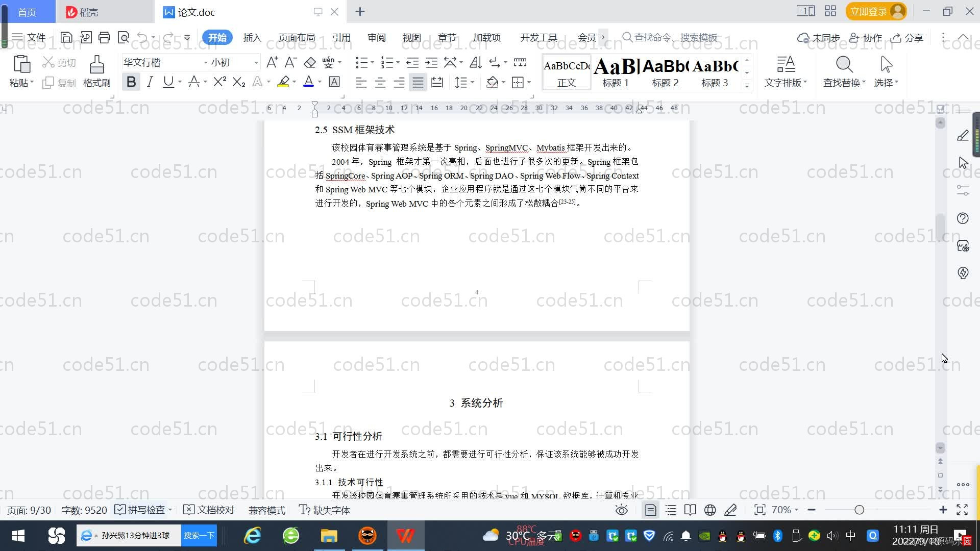Click the clear formatting eraser icon
Screen dimensions: 980x551
click(x=310, y=63)
